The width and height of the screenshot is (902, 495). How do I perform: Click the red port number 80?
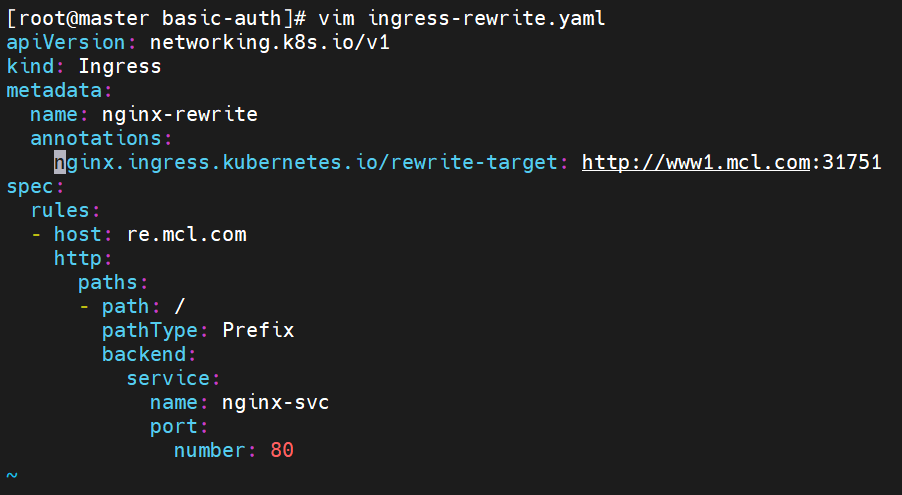tap(282, 450)
